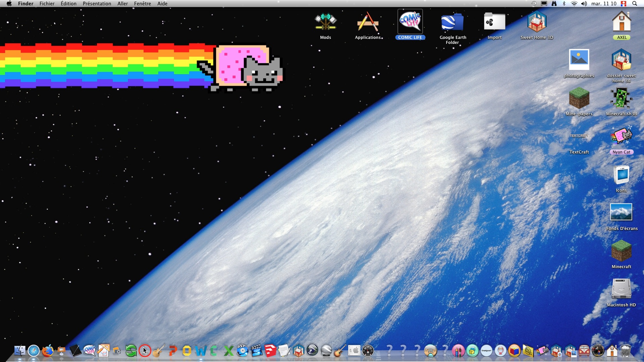Launch Excel from the Dock

(x=228, y=351)
